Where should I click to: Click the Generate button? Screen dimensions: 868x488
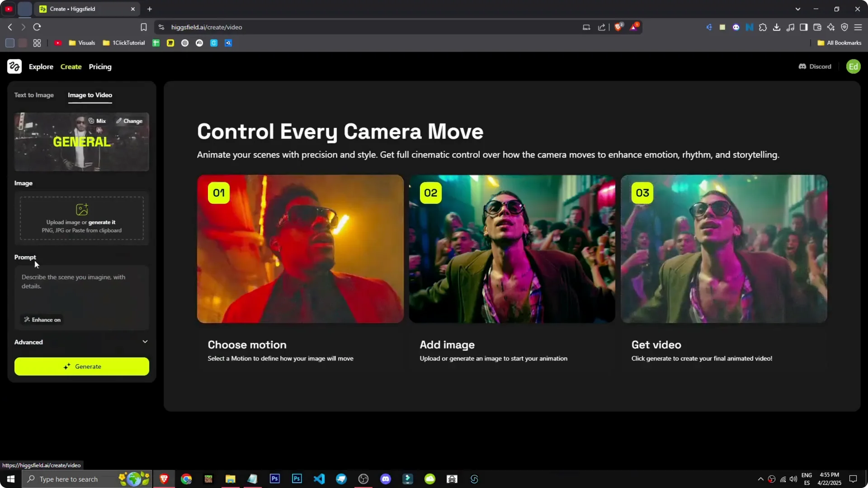pyautogui.click(x=81, y=366)
